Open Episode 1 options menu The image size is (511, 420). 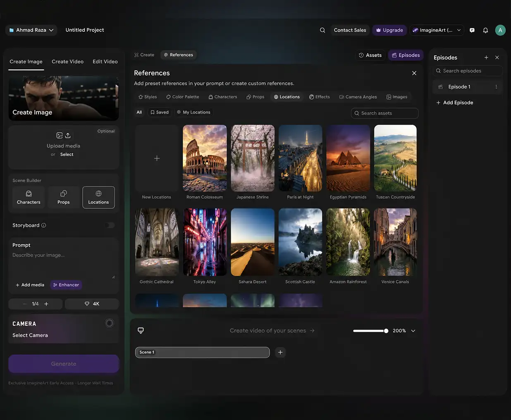tap(496, 87)
